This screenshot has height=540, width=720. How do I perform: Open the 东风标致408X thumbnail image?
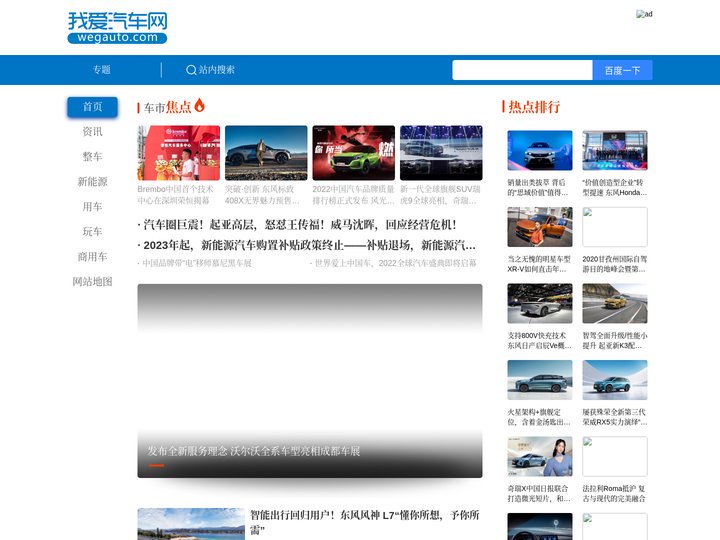point(266,153)
